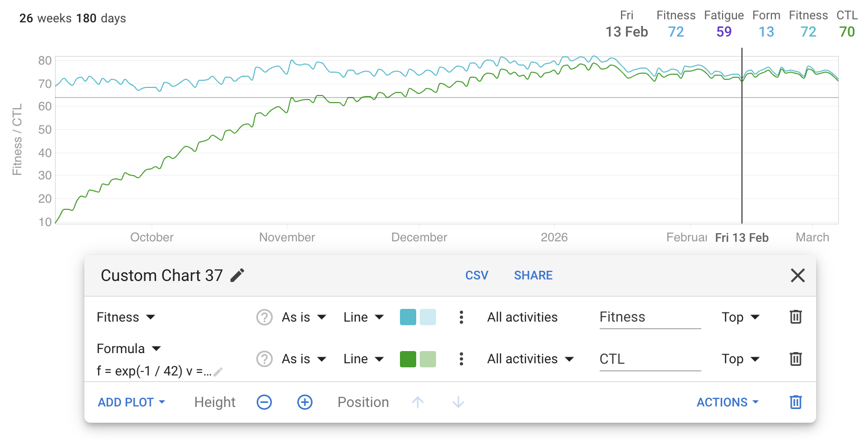Open the three-dot menu for the Fitness plot
868x441 pixels.
click(x=461, y=317)
